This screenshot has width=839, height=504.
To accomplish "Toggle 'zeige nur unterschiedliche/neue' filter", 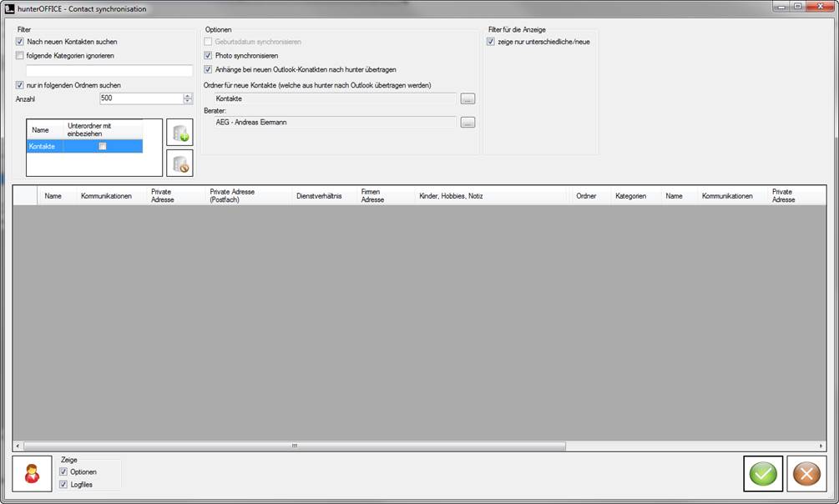I will 491,42.
